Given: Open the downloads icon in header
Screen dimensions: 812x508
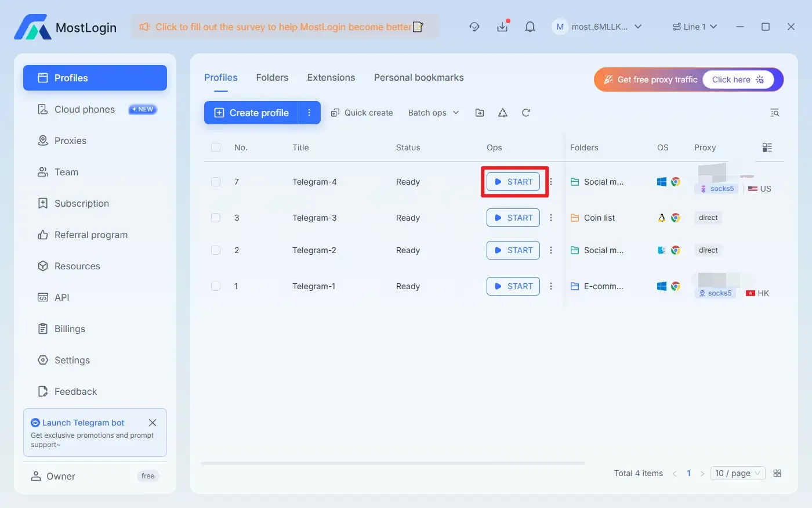Looking at the screenshot, I should tap(502, 27).
